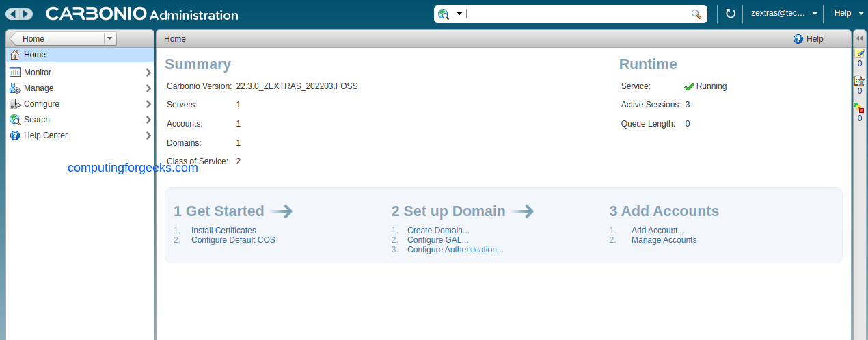Open the Help dropdown arrow in header
Viewport: 868px width, 340px height.
tap(860, 14)
